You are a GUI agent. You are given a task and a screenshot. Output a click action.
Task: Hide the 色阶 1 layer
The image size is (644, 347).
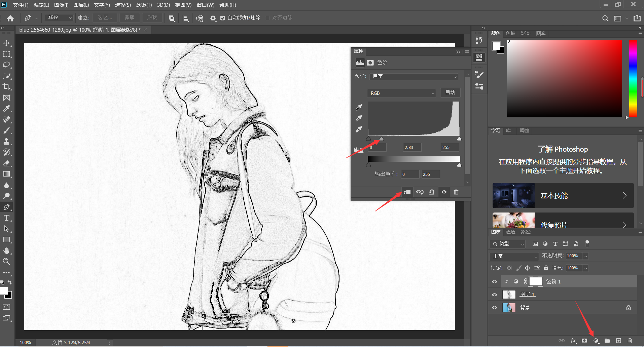coord(494,282)
